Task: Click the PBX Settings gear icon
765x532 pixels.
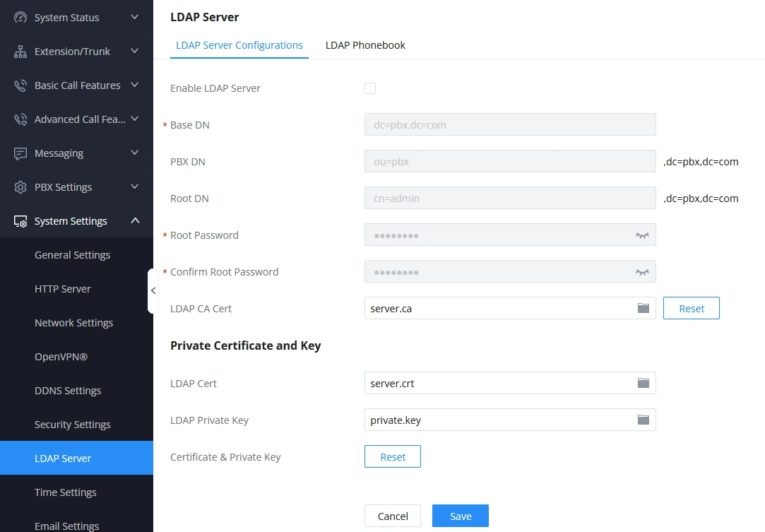Action: coord(20,187)
